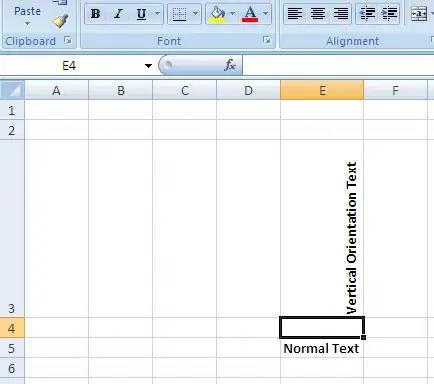Click the Insert Function fx button
Viewport: 434px width, 384px height.
(230, 65)
